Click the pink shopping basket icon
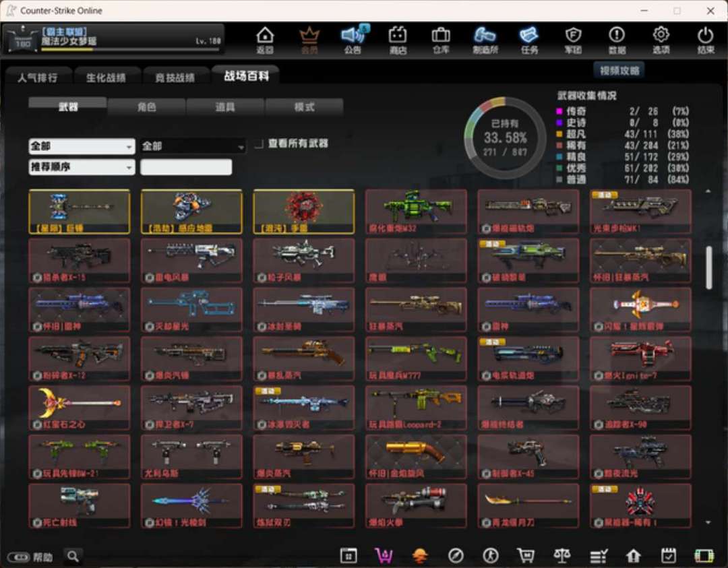 tap(384, 555)
